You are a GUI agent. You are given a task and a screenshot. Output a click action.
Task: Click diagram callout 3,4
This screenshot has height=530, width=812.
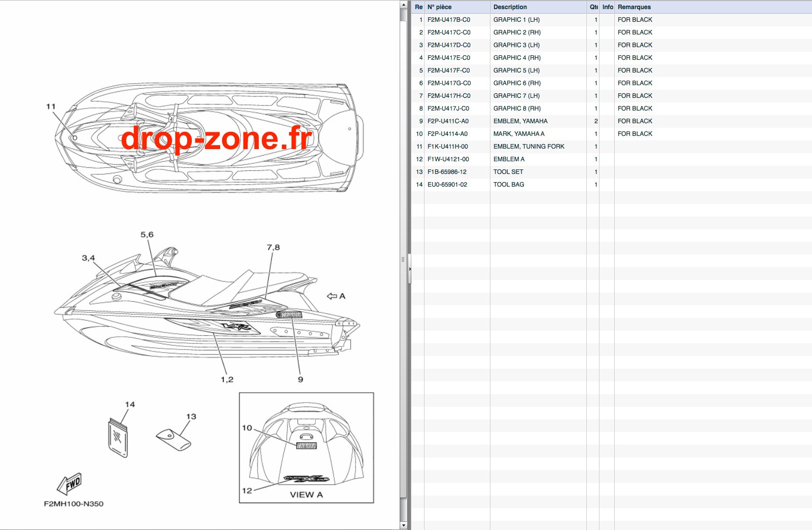[x=88, y=258]
